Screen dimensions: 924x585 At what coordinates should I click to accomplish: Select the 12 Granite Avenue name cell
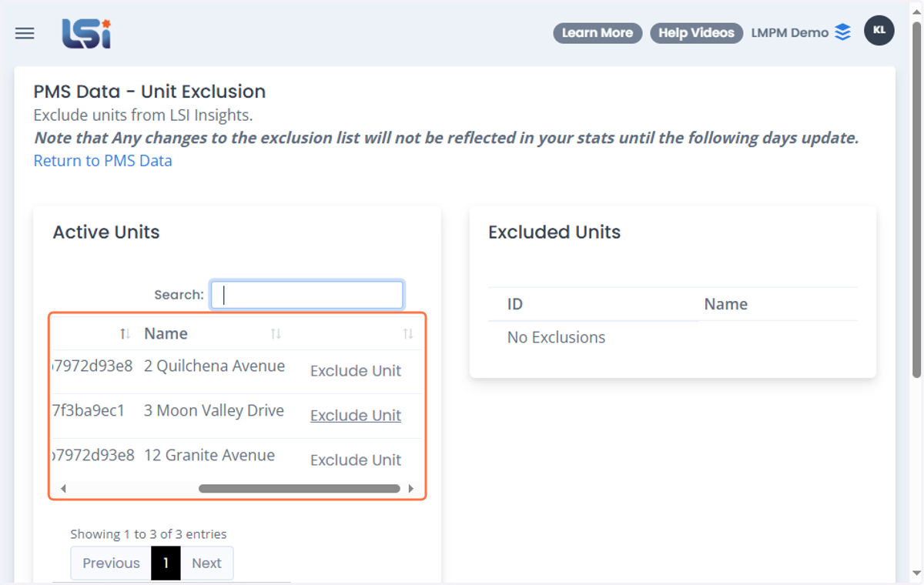pyautogui.click(x=209, y=456)
